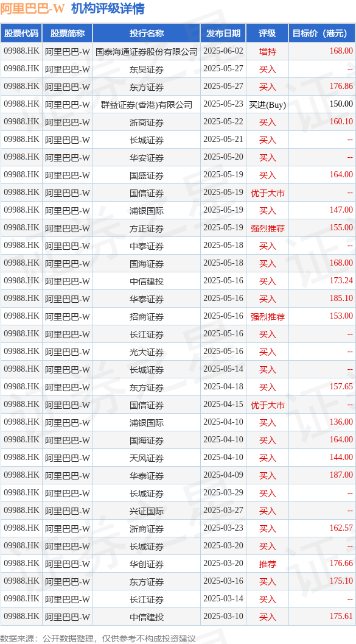Click the 阿里巴巴-W title text
Viewport: 356px width, 644px height.
[32, 8]
